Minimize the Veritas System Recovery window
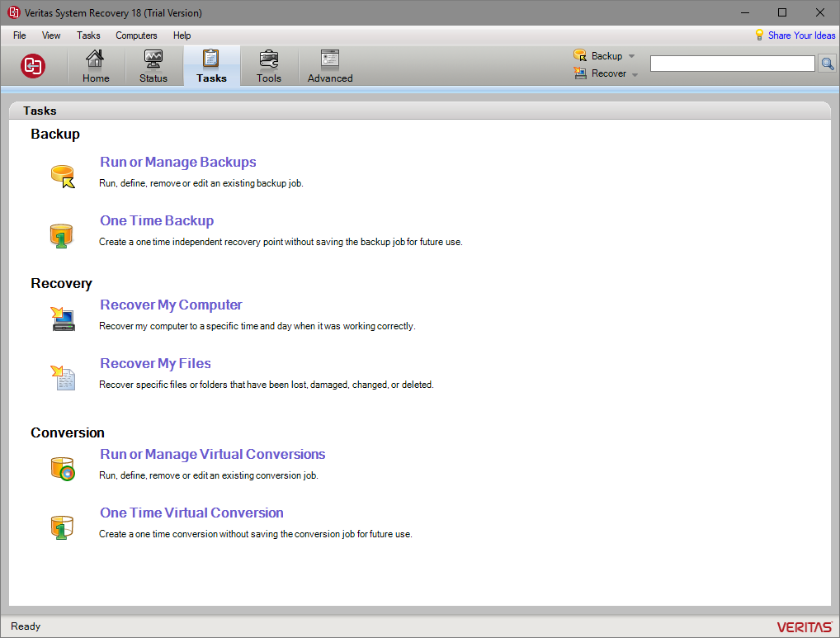This screenshot has width=840, height=638. [x=744, y=12]
